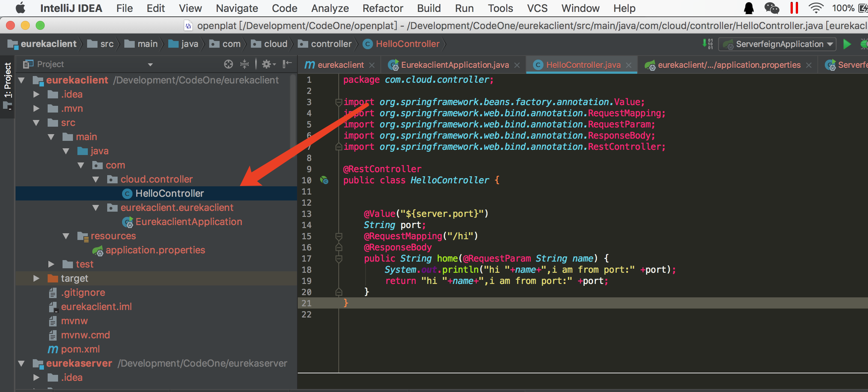Close the EurekaclientApplication.java tab
The image size is (868, 392).
517,65
